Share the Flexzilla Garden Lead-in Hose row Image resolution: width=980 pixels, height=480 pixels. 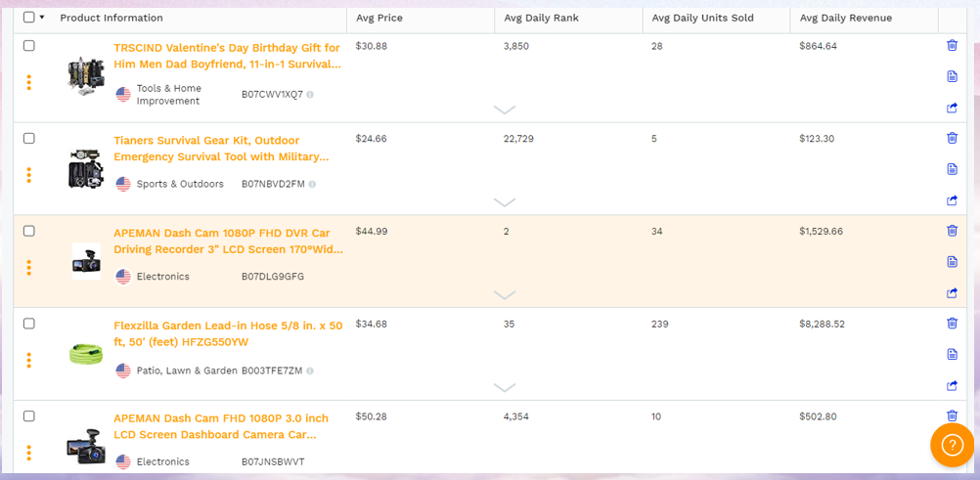coord(952,385)
